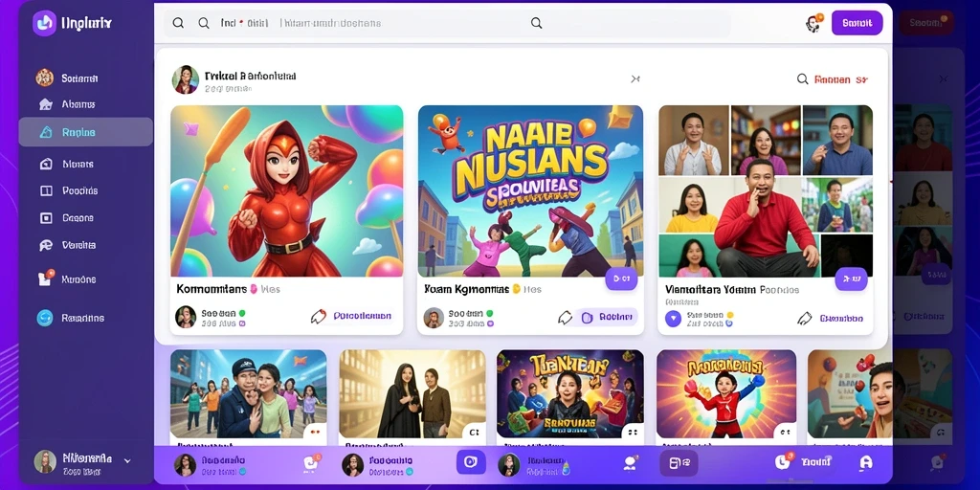Click purple badge on the cartoon game thumbnail

[621, 278]
